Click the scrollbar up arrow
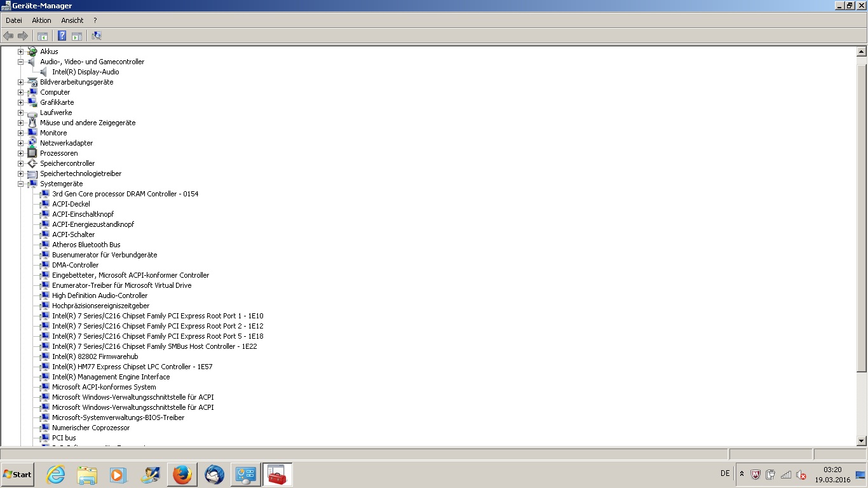This screenshot has width=868, height=488. (x=862, y=52)
